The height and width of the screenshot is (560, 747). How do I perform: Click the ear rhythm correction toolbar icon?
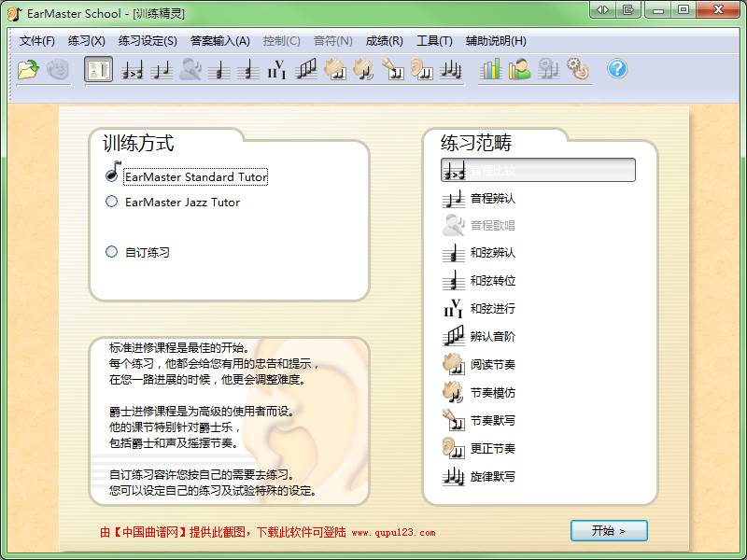422,69
